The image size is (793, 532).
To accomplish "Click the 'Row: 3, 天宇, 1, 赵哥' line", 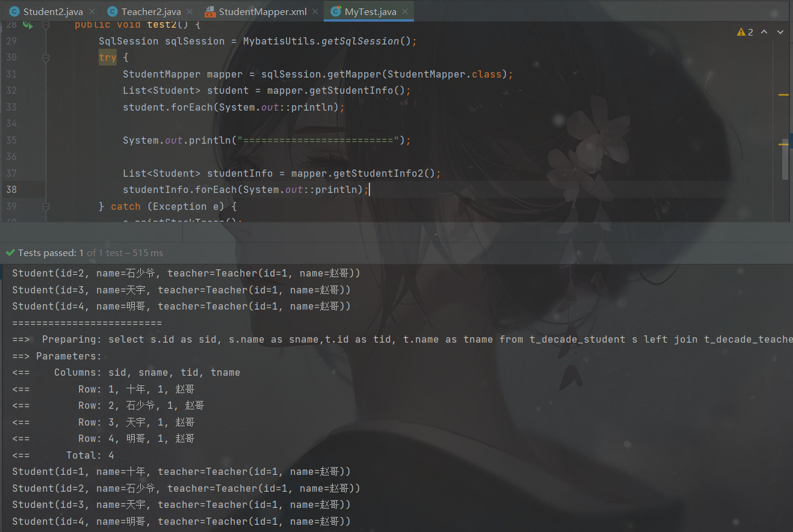I will [137, 422].
